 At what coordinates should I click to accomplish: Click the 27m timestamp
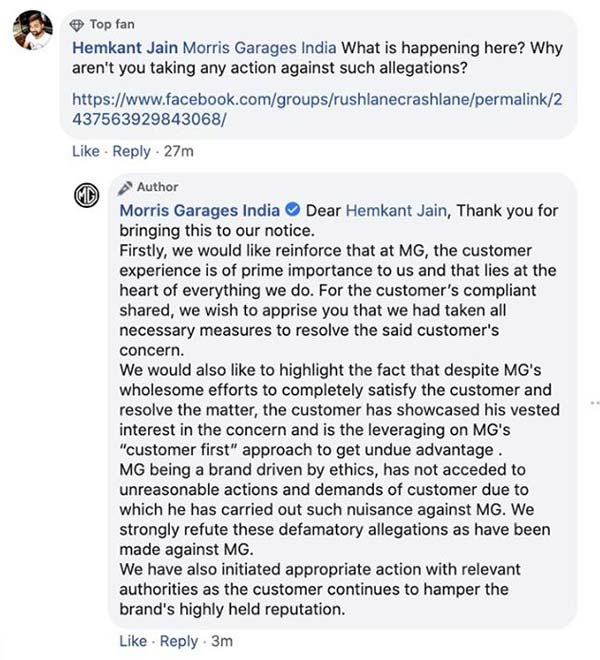178,152
